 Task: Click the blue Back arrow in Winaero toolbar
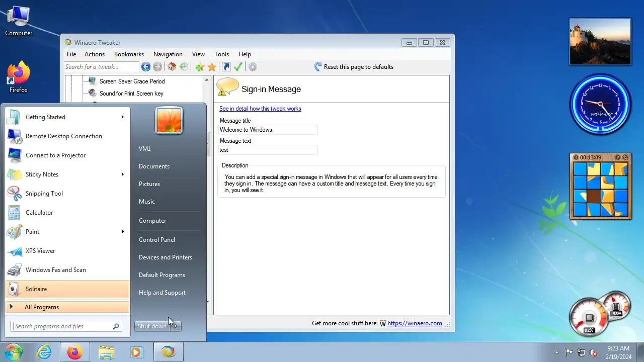[x=146, y=67]
